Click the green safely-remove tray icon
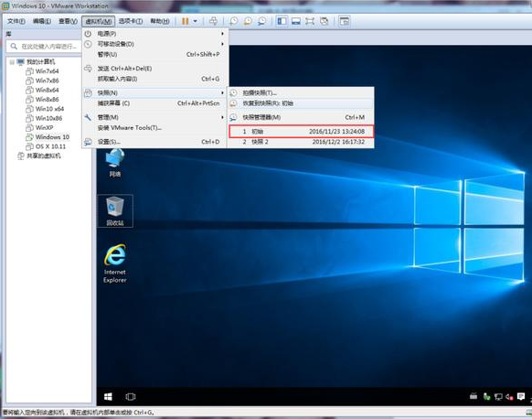Screen dimensions: 532x419 (x=486, y=396)
